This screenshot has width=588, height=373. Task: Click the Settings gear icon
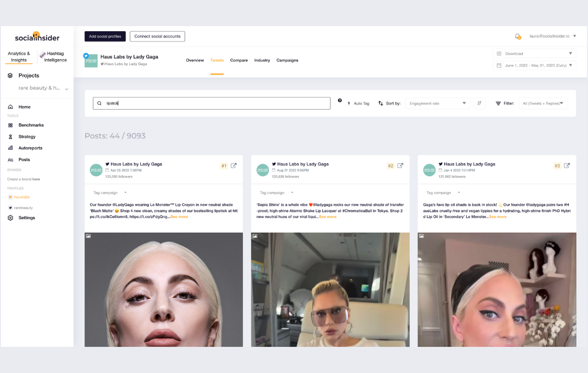coord(10,218)
